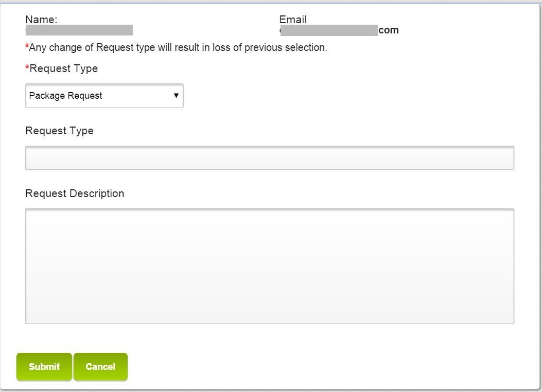Click the required Request Type label

click(x=64, y=68)
